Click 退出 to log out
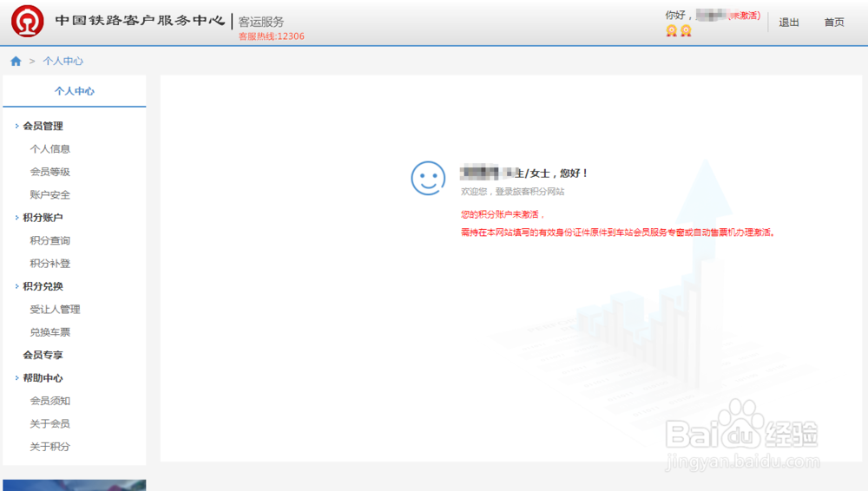This screenshot has width=868, height=491. pos(789,23)
